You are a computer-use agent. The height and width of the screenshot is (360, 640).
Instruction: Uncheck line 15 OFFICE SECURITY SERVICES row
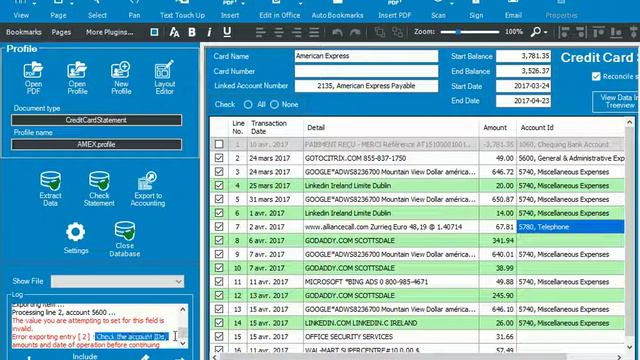pos(219,336)
